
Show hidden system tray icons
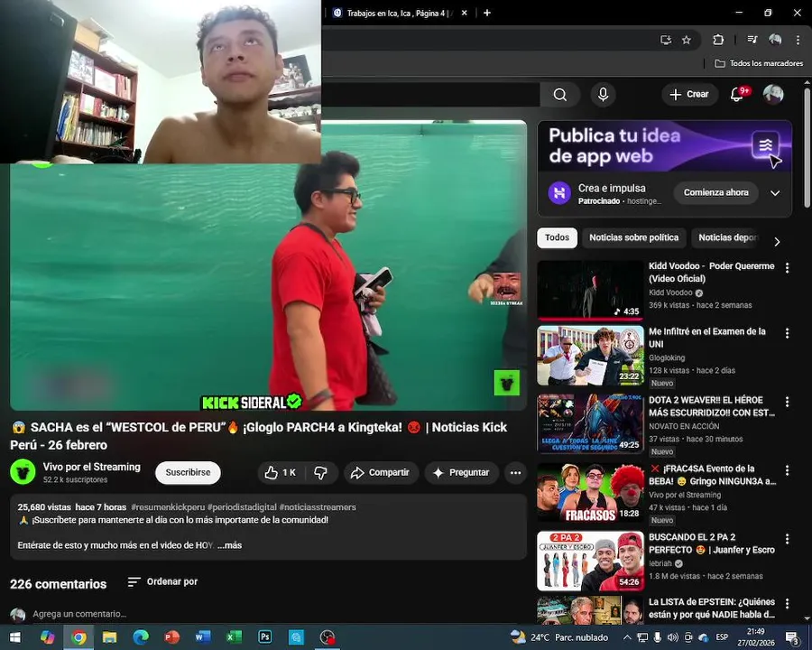click(x=627, y=637)
